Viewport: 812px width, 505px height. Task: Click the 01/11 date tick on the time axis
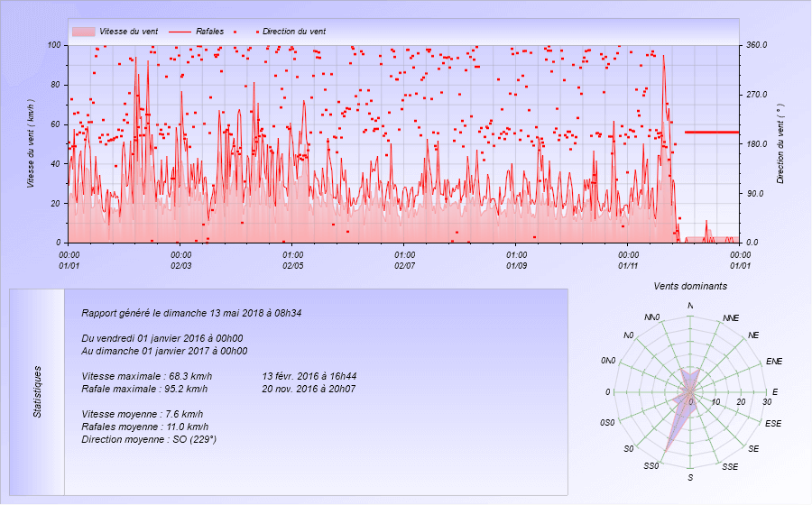[629, 266]
